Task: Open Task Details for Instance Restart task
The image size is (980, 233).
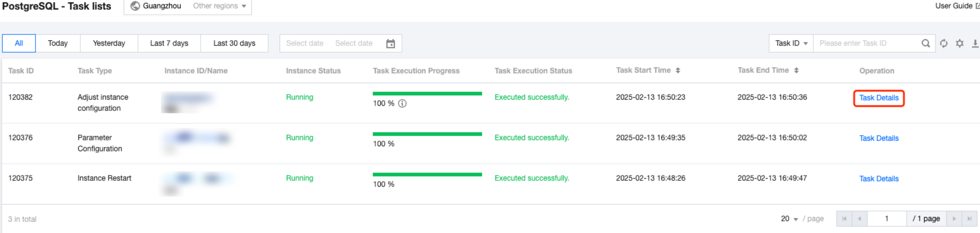Action: coord(878,179)
